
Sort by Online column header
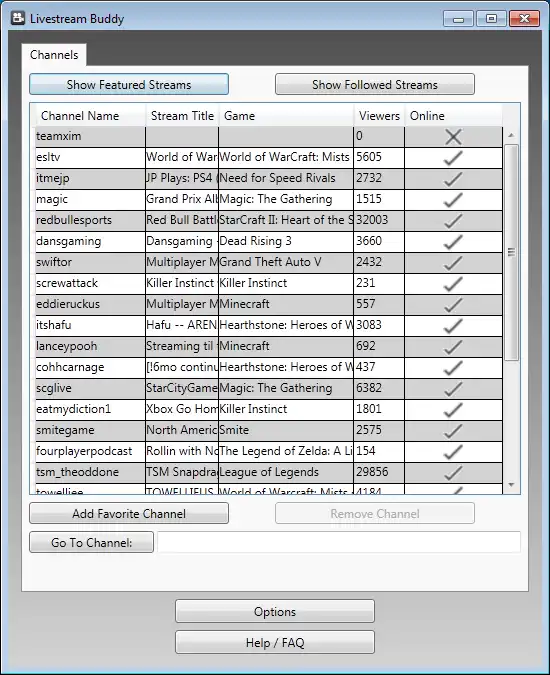tap(454, 115)
